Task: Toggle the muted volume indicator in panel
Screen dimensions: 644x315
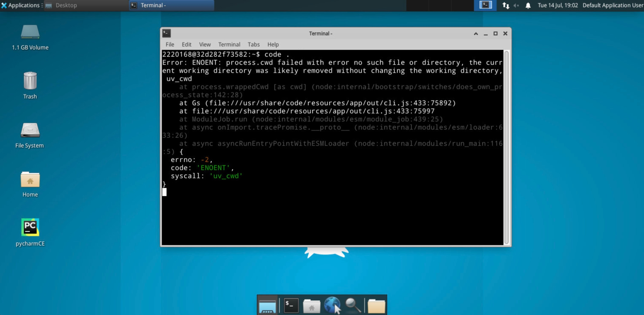Action: 516,5
